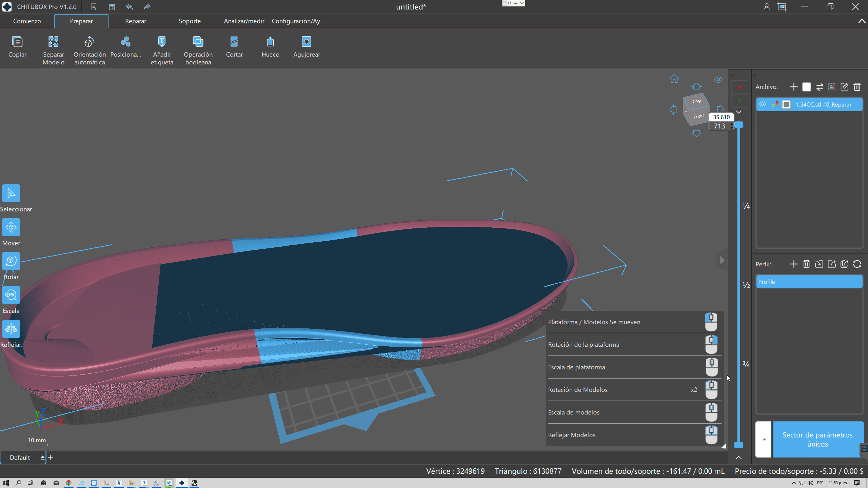Expand the arrow left of Sector de parámetros
868x488 pixels.
coord(764,440)
